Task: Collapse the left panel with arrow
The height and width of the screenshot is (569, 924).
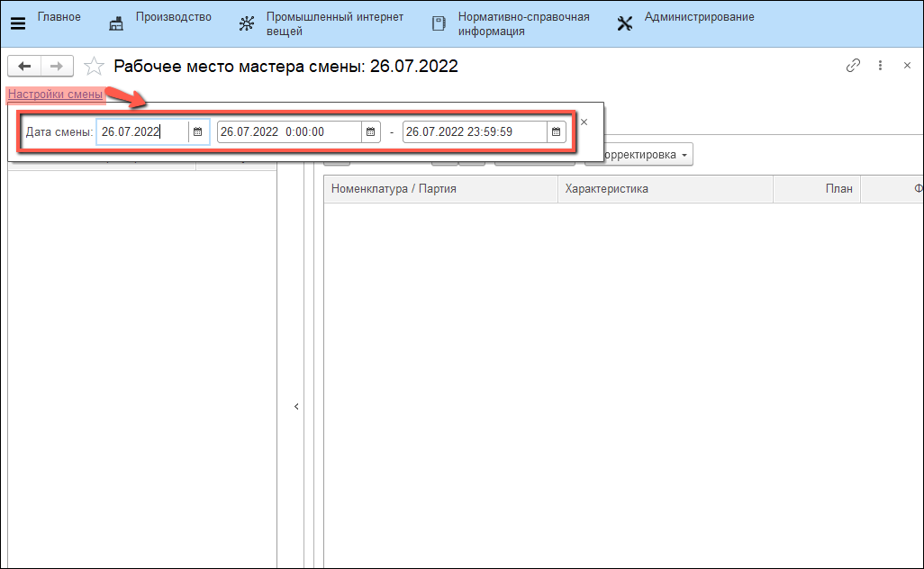Action: tap(296, 407)
